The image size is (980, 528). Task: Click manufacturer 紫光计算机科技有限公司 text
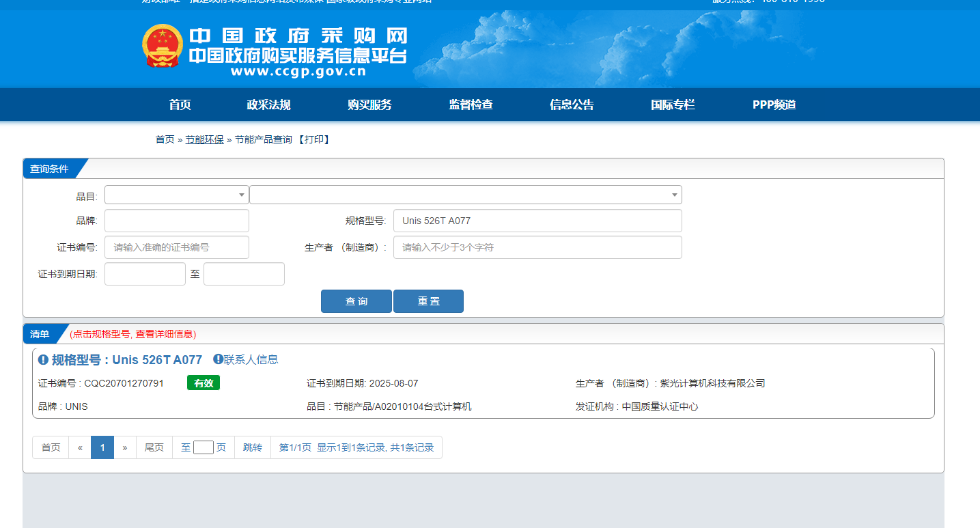pyautogui.click(x=712, y=383)
